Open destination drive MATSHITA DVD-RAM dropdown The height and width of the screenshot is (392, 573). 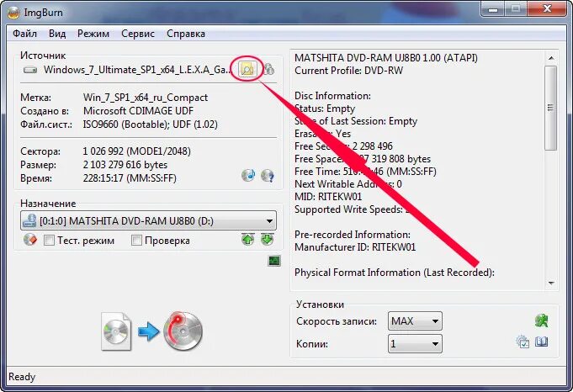148,220
